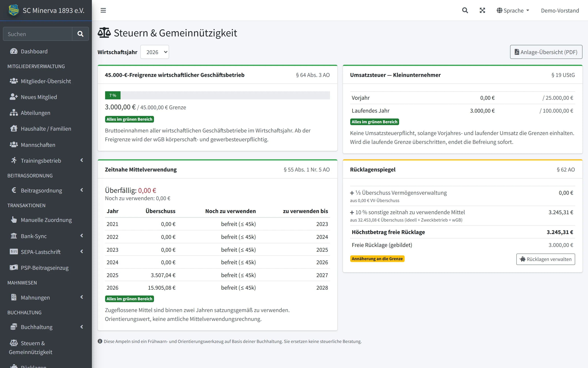Click the Buchhaltung coins icon

[14, 327]
